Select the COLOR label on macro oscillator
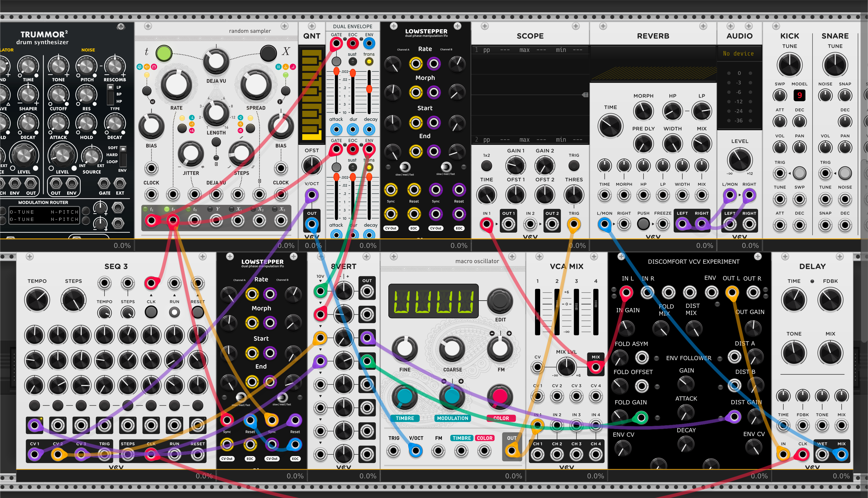 501,418
